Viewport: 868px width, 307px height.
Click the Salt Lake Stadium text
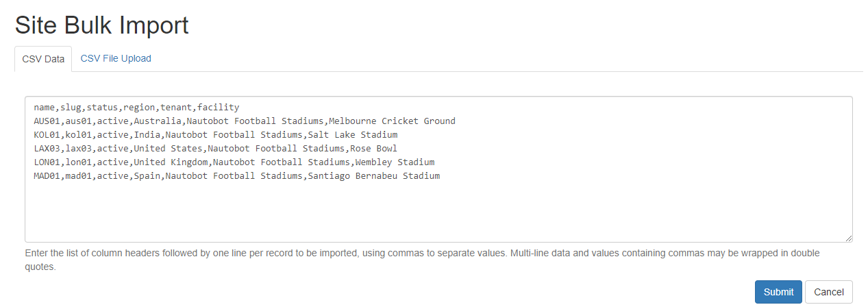point(352,135)
